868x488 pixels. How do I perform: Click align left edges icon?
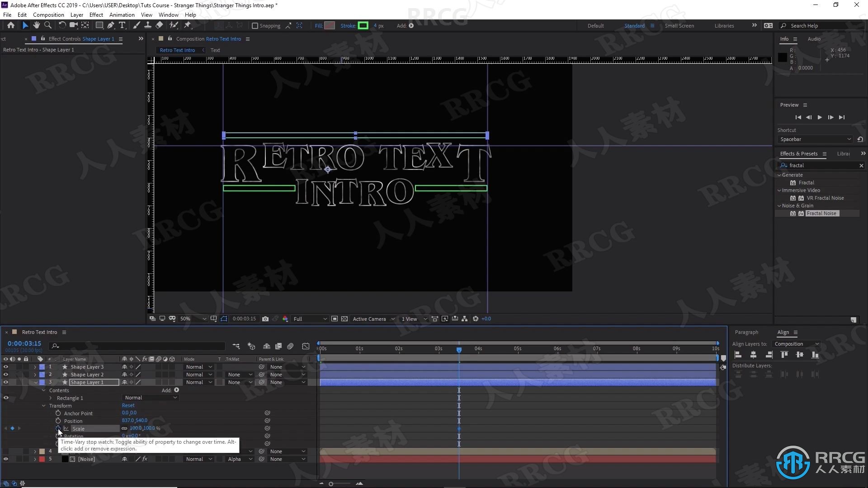738,355
